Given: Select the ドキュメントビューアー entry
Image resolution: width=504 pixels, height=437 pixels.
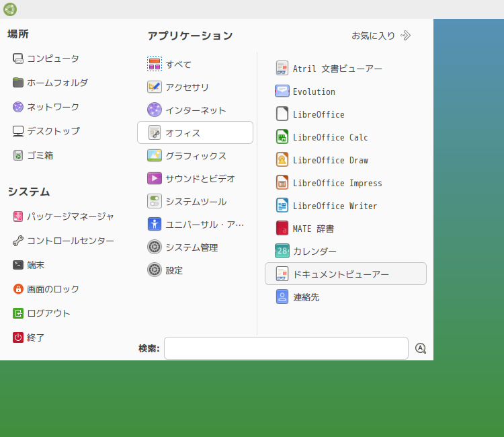Looking at the screenshot, I should coord(345,274).
